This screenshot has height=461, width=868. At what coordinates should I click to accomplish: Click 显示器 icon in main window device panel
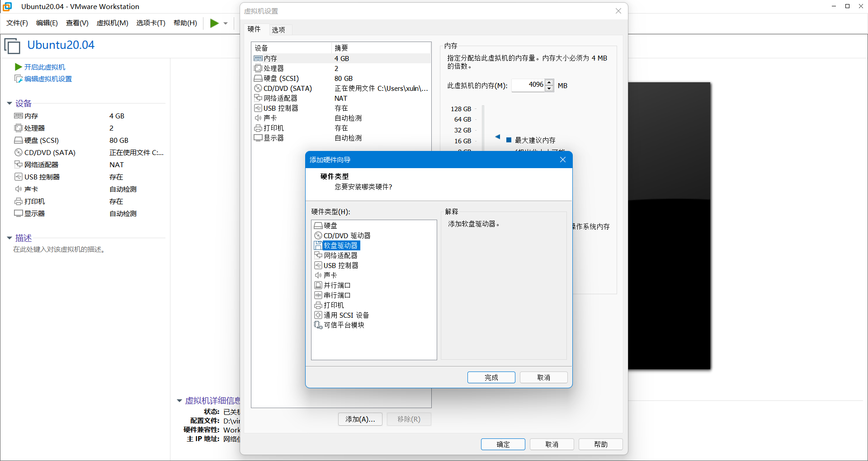19,213
